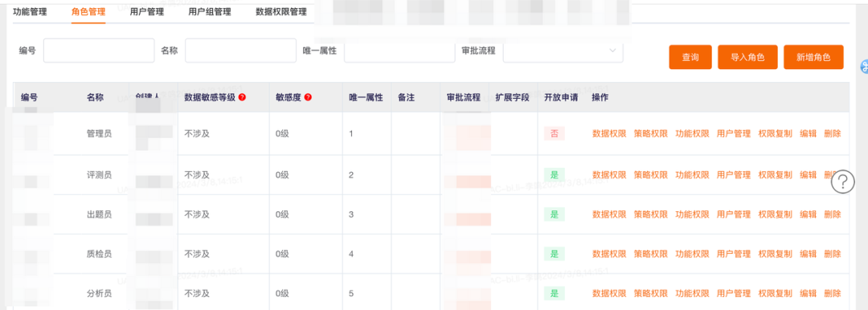Image resolution: width=868 pixels, height=310 pixels.
Task: Delete the 分析员 role
Action: (x=833, y=293)
